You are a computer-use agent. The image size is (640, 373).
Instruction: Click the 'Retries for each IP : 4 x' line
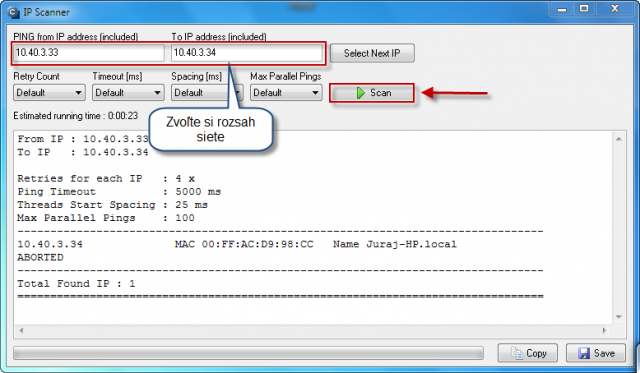(106, 179)
